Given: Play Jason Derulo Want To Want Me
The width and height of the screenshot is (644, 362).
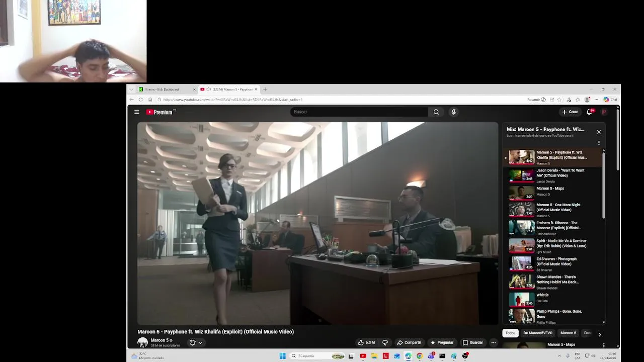Looking at the screenshot, I should click(552, 175).
